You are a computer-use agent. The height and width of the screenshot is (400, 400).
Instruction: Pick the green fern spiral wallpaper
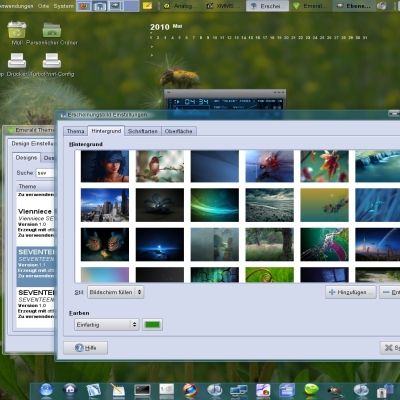pyautogui.click(x=270, y=275)
